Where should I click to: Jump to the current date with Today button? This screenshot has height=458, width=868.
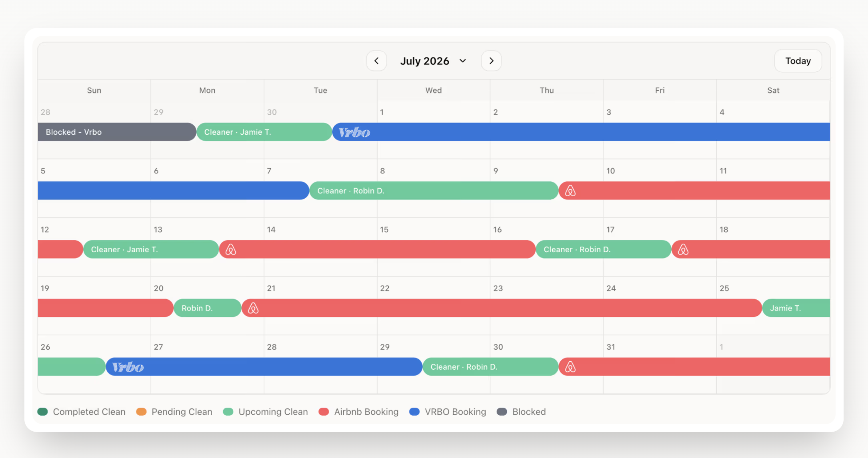tap(798, 61)
